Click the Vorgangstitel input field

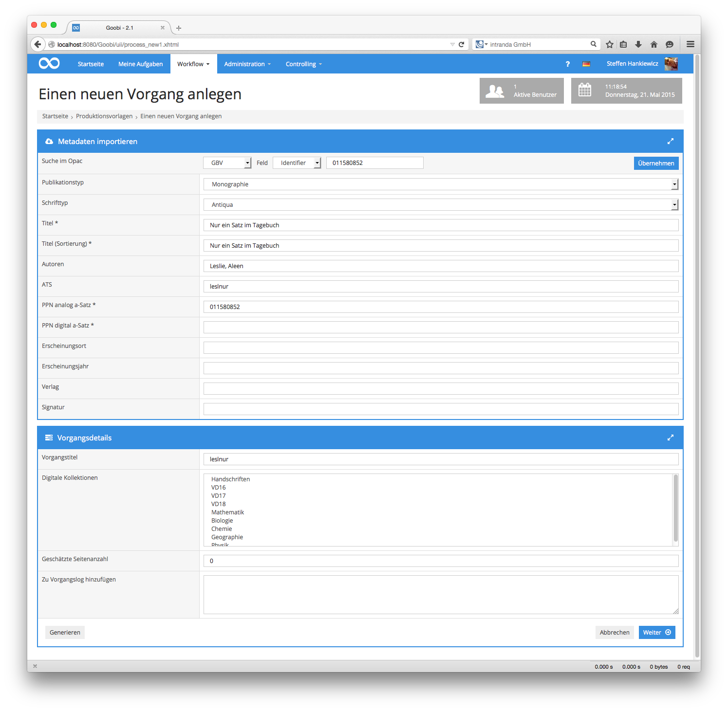pos(441,459)
